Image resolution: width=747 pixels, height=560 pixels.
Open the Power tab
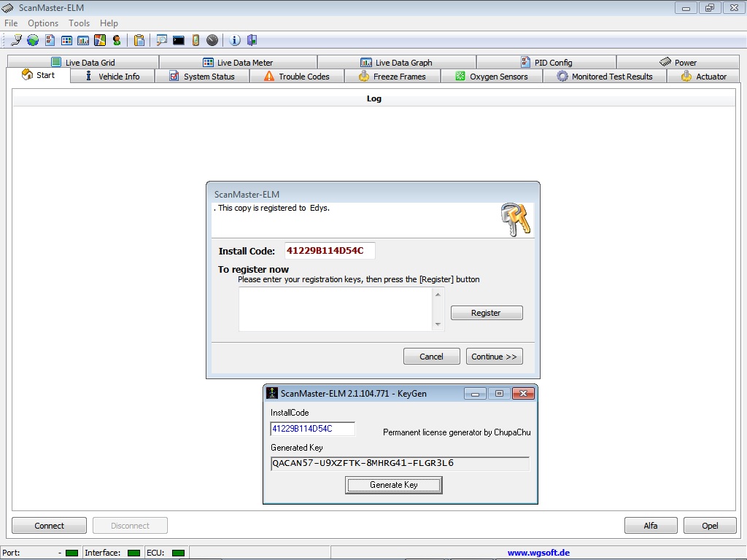click(678, 63)
